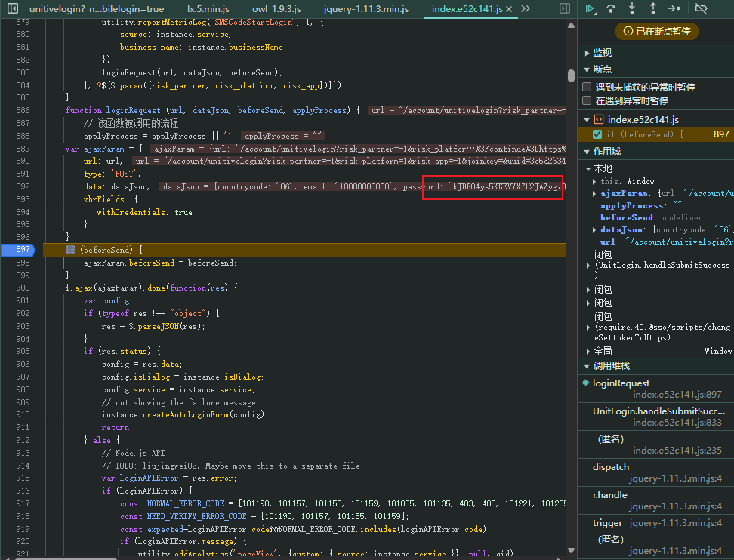
Task: Collapse the 调用堆栈 call stack section
Action: coord(587,366)
